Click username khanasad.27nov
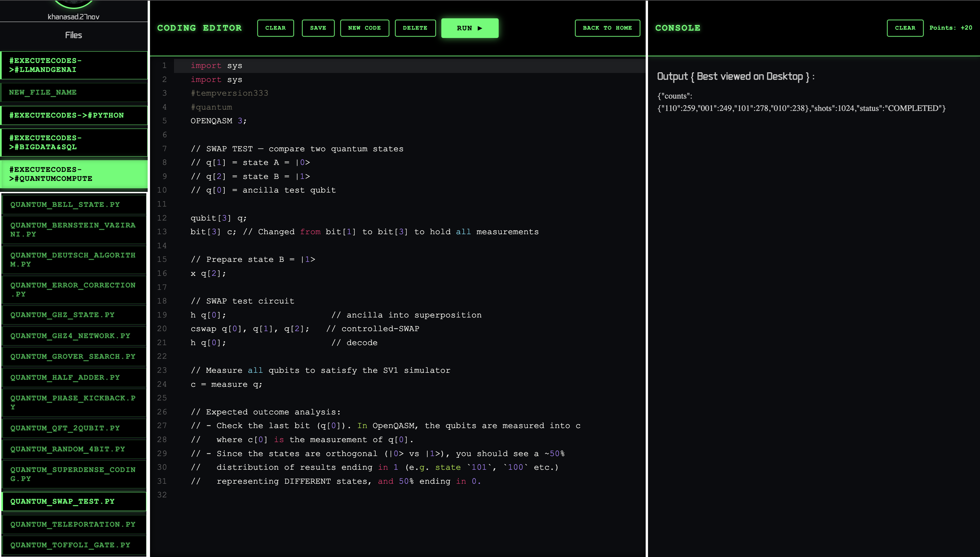The image size is (980, 557). [x=73, y=17]
